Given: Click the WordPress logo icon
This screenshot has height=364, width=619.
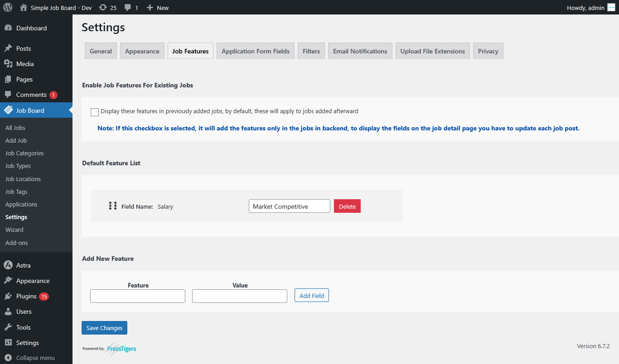Looking at the screenshot, I should tap(8, 8).
